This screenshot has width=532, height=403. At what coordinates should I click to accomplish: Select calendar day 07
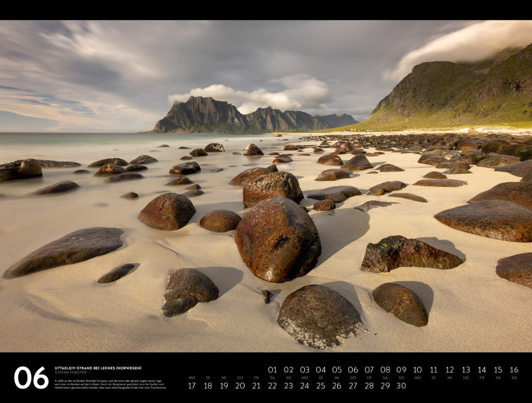369,370
